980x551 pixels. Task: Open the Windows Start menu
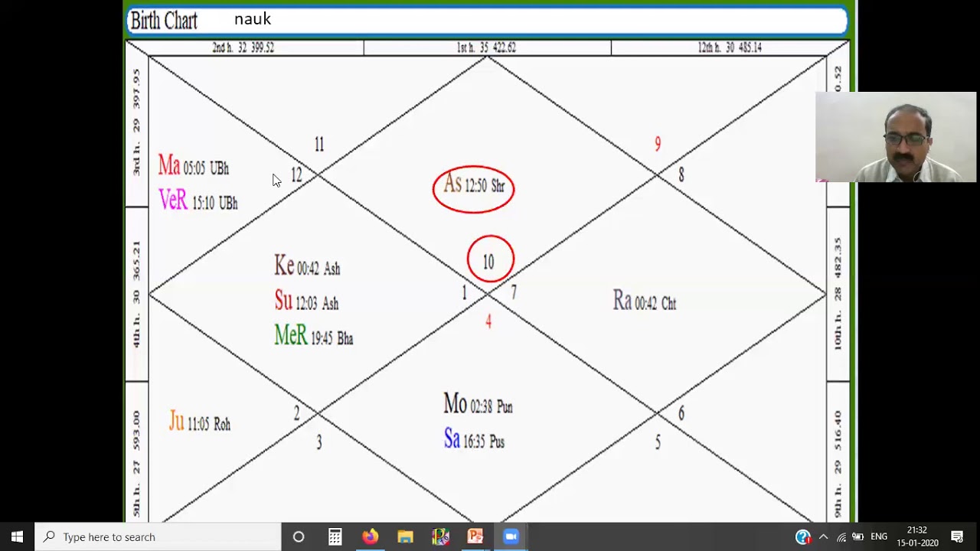17,536
